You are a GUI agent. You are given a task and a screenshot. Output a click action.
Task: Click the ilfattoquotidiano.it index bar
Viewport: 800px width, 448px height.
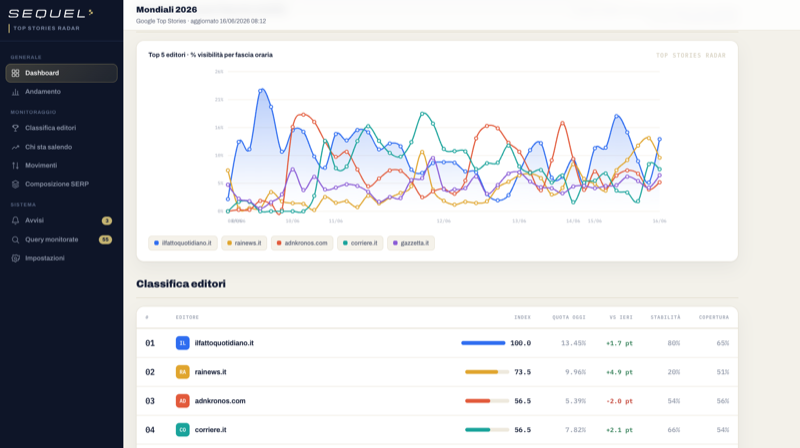pyautogui.click(x=483, y=343)
